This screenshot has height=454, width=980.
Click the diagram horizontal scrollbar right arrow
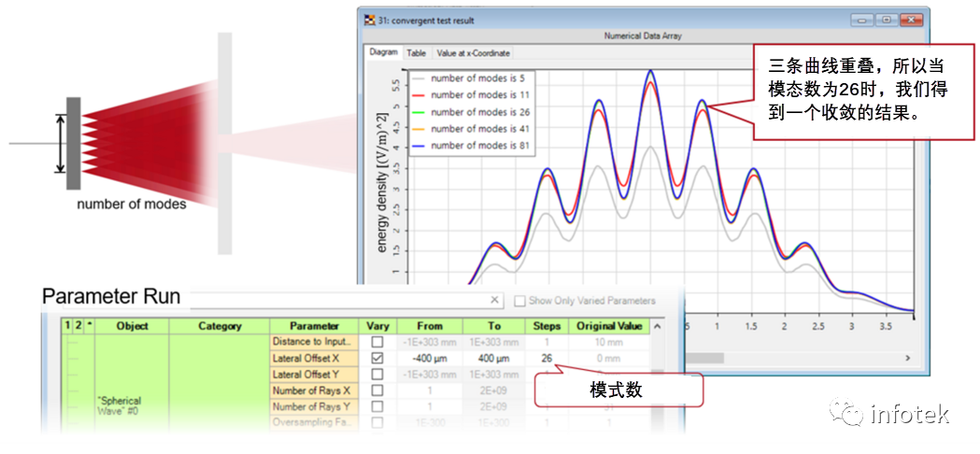[907, 359]
